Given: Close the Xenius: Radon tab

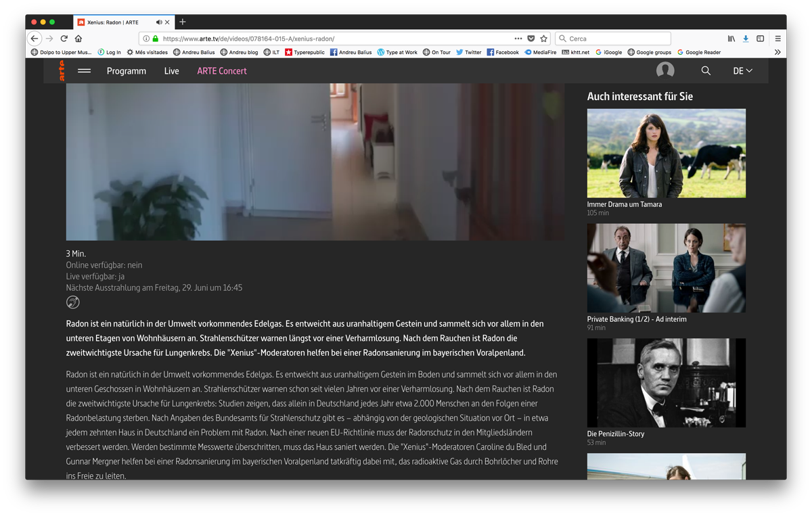Looking at the screenshot, I should pyautogui.click(x=168, y=22).
